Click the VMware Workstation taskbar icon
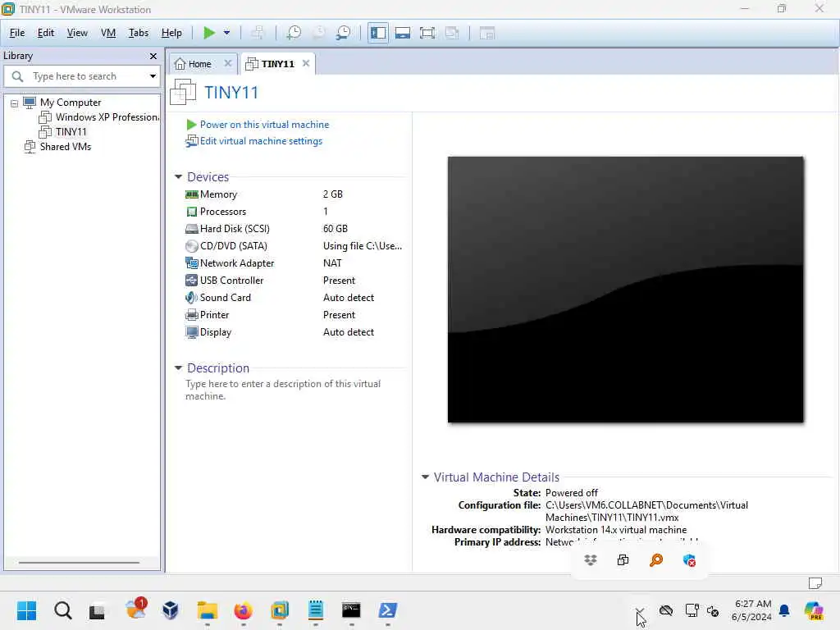Screen dimensions: 840x630 click(x=280, y=610)
